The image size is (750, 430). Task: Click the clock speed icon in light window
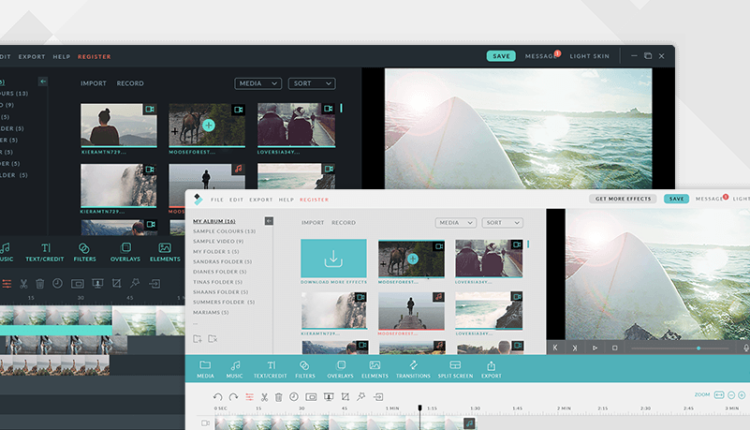point(294,397)
